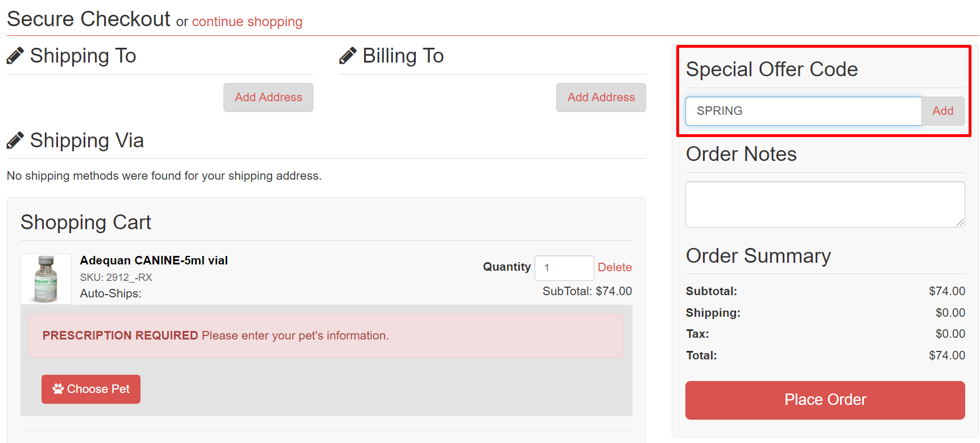Viewport: 980px width, 443px height.
Task: Open the Adequan vial product thumbnail
Action: pyautogui.click(x=46, y=279)
